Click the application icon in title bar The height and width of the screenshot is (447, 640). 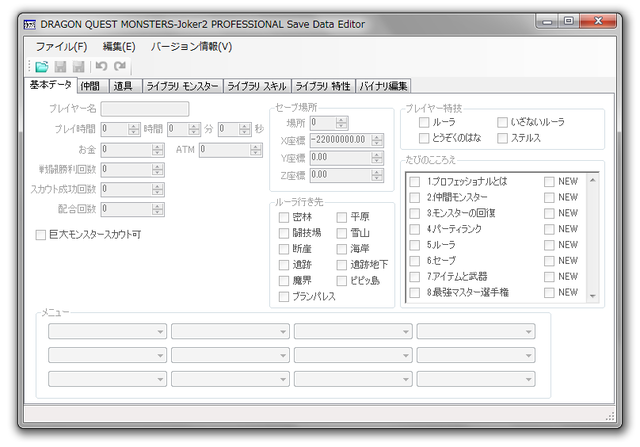29,24
